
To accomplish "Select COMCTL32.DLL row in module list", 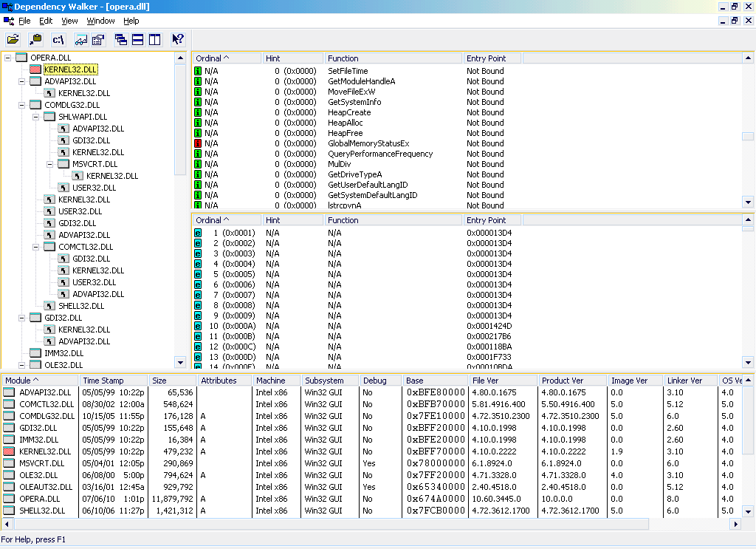I will (372, 404).
